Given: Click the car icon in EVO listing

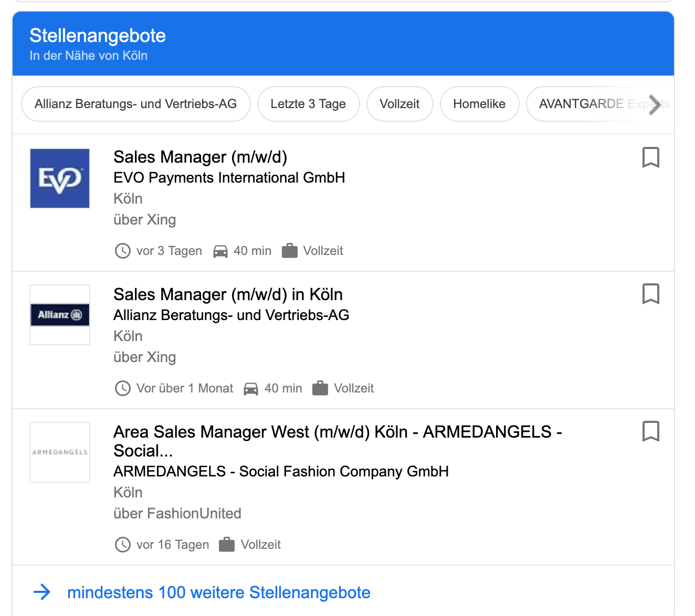Looking at the screenshot, I should pos(220,251).
